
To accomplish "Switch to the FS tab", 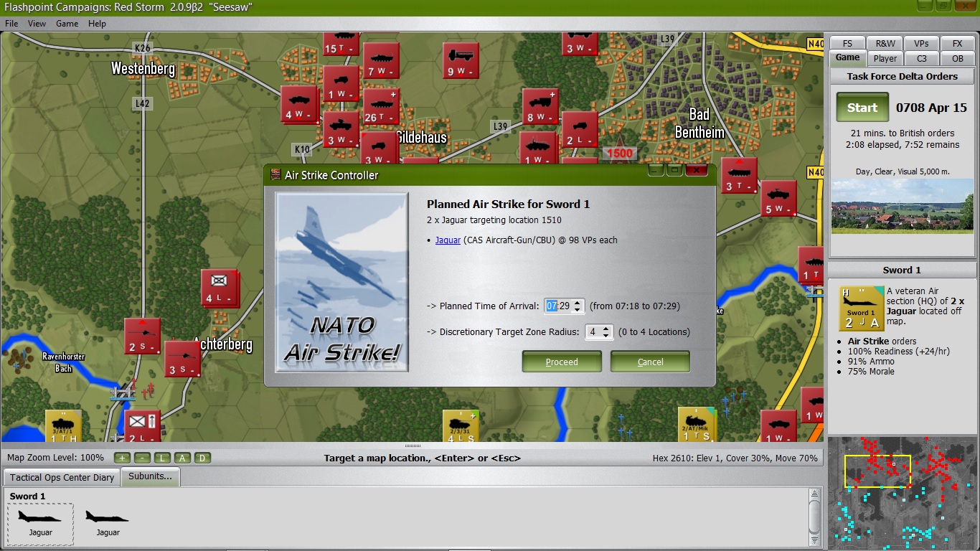I will tap(848, 43).
